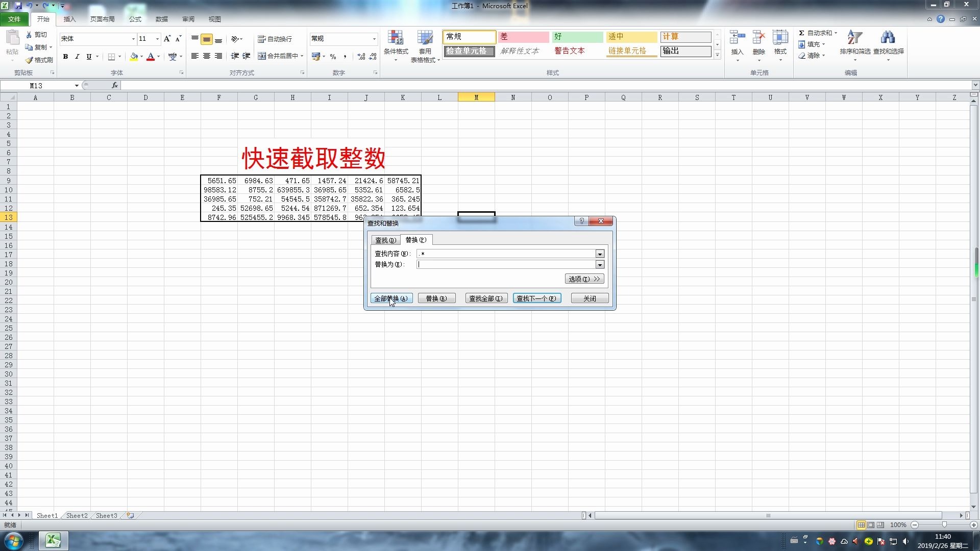Viewport: 980px width, 551px height.
Task: Open Find and Select binoculars icon
Action: coord(888,38)
